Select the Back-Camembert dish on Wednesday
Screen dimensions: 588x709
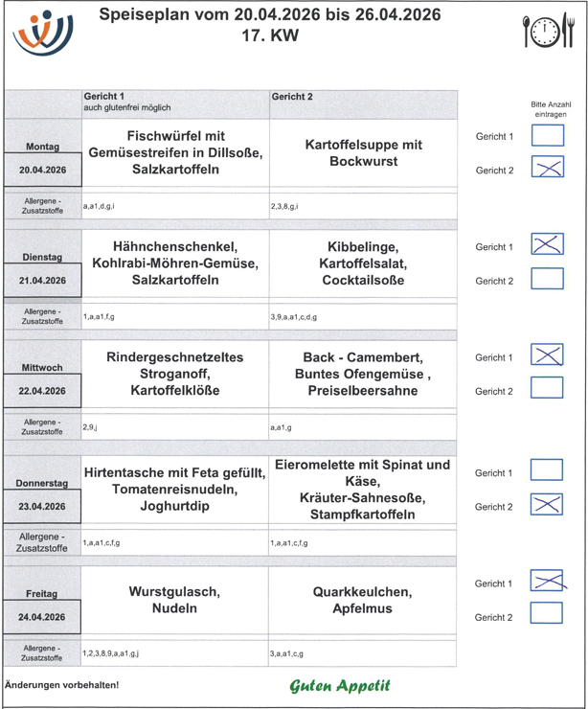tap(363, 375)
